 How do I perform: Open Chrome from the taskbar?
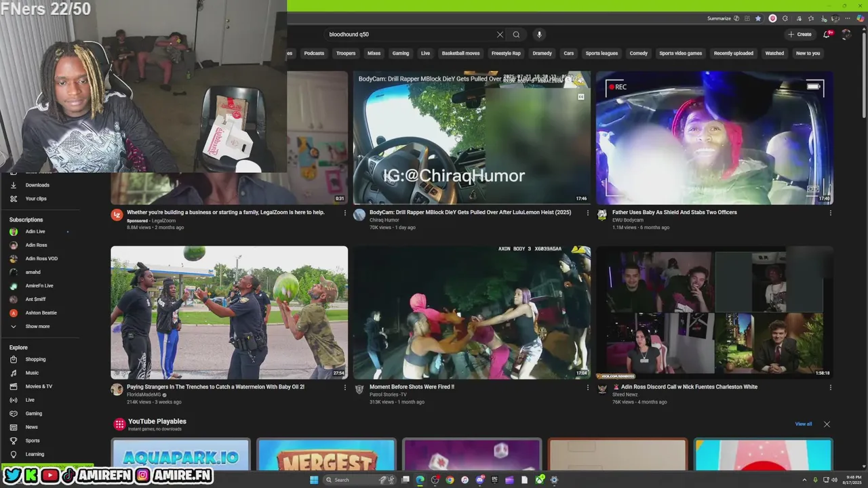click(x=450, y=480)
